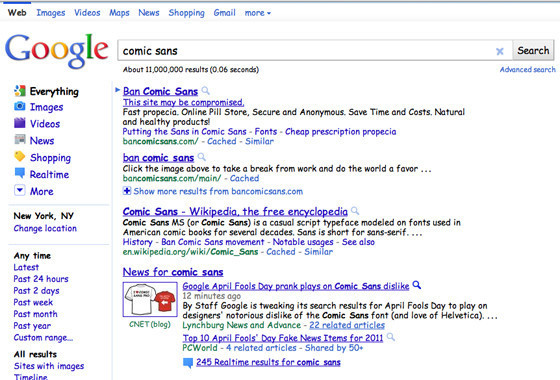Open Cached link for bancomicsans.com/main/
This screenshot has width=560, height=380.
(244, 178)
